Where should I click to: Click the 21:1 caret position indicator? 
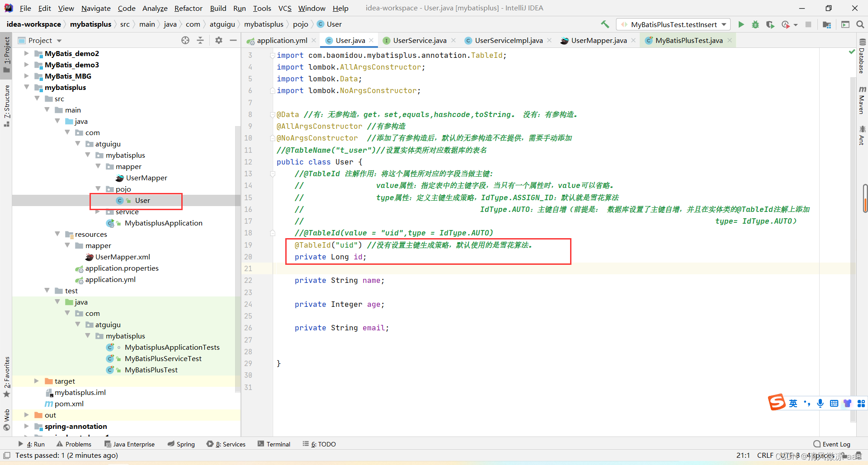[743, 456]
